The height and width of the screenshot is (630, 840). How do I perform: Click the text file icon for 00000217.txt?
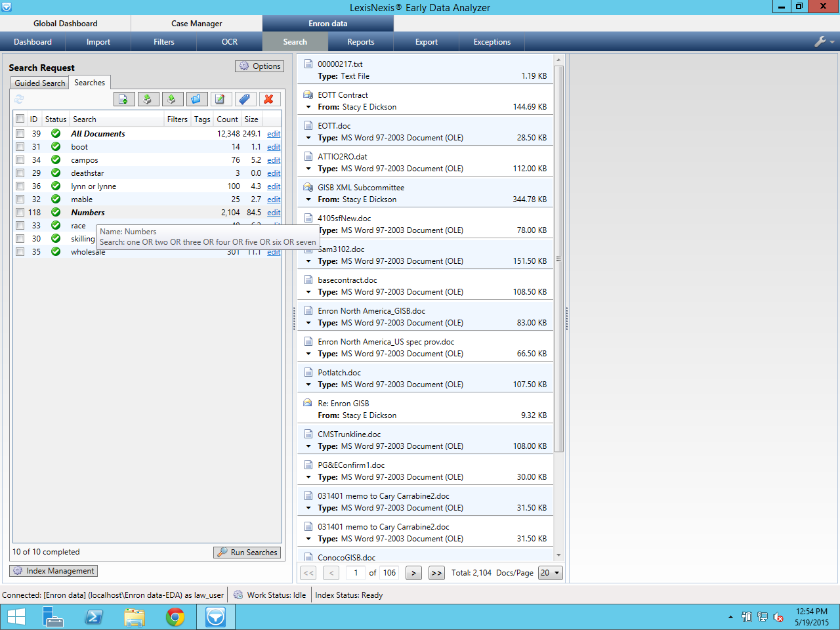point(308,64)
